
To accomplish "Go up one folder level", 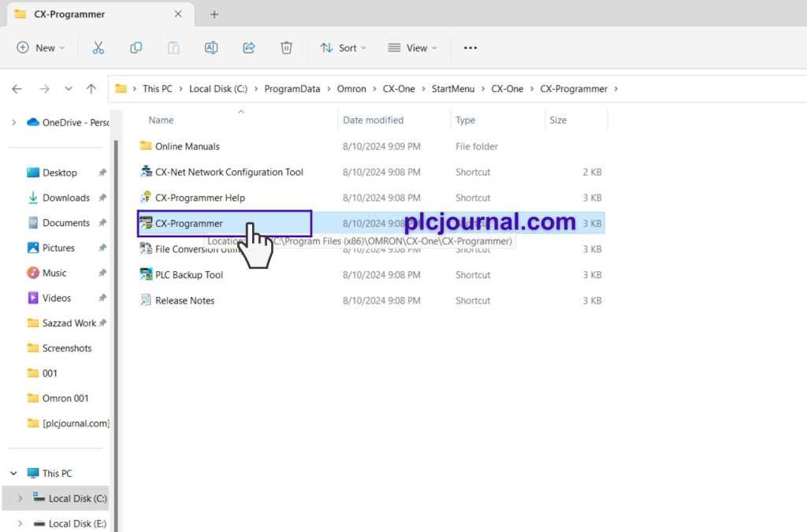I will pyautogui.click(x=91, y=89).
